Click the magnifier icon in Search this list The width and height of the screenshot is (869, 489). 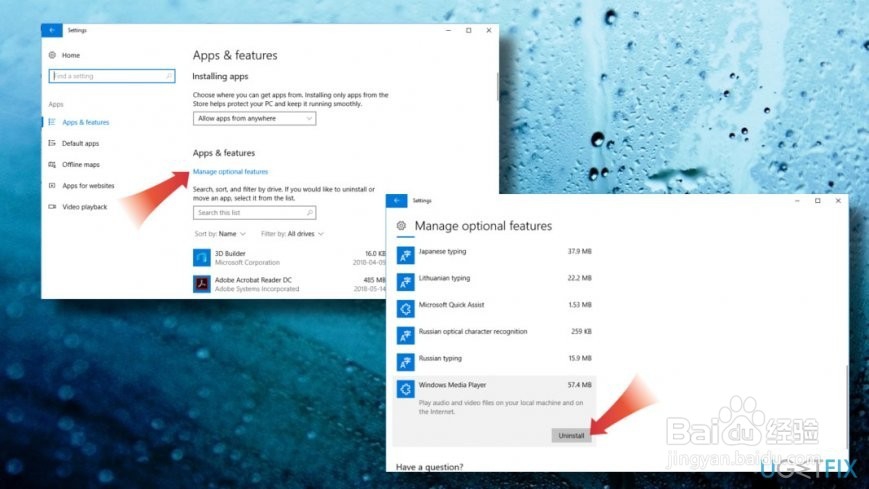pyautogui.click(x=310, y=212)
